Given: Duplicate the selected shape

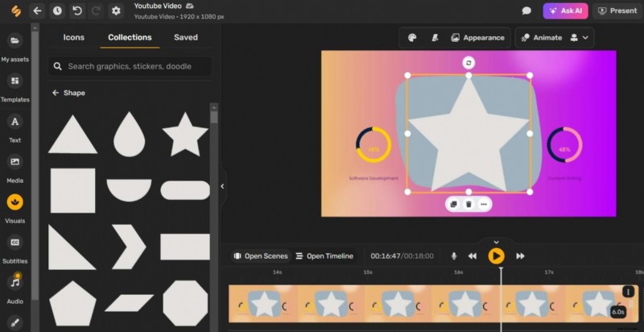Looking at the screenshot, I should pos(454,205).
